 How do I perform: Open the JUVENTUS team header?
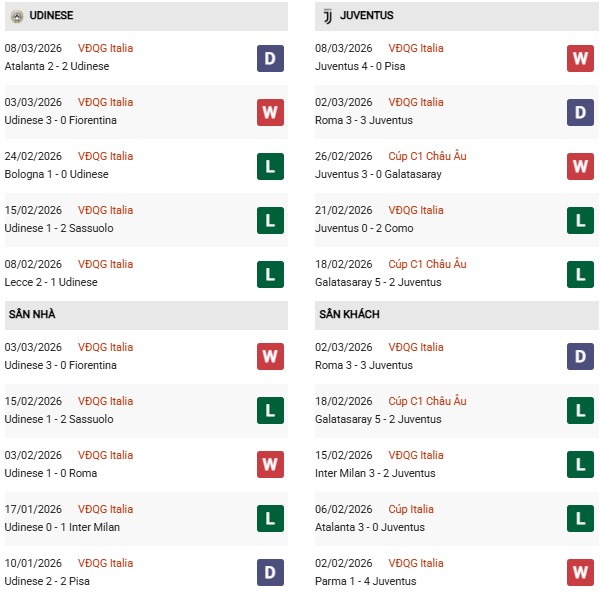pos(366,16)
